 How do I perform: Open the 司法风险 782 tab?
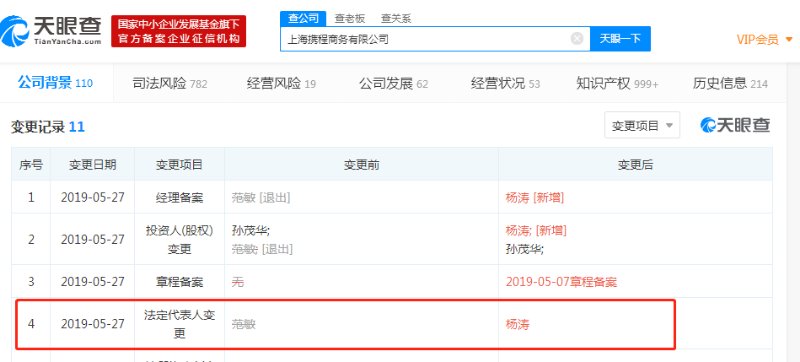(x=170, y=84)
